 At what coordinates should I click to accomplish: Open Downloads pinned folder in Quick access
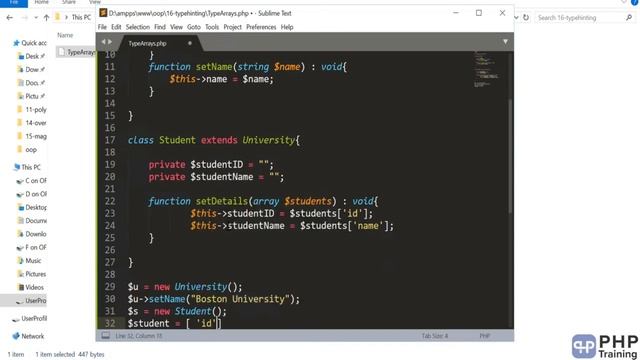[31, 69]
